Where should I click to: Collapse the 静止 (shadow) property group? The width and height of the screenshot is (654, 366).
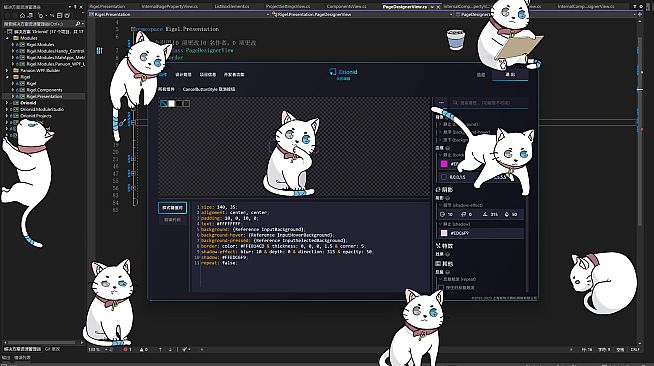point(440,224)
